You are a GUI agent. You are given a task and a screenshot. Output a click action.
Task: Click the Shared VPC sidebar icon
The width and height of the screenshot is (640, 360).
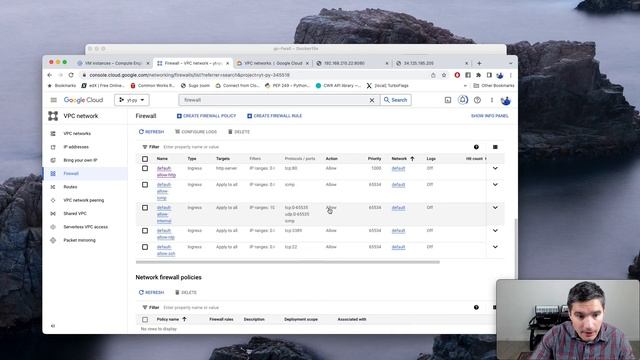click(x=53, y=213)
